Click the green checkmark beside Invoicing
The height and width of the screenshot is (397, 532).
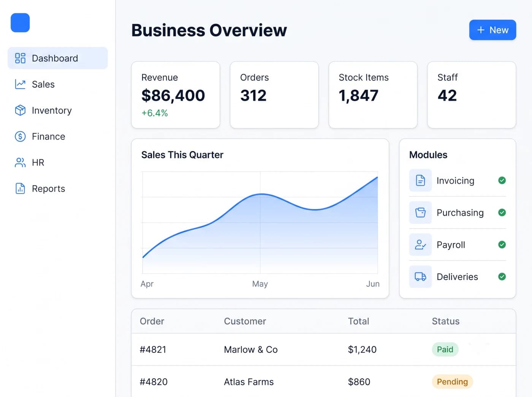(502, 180)
